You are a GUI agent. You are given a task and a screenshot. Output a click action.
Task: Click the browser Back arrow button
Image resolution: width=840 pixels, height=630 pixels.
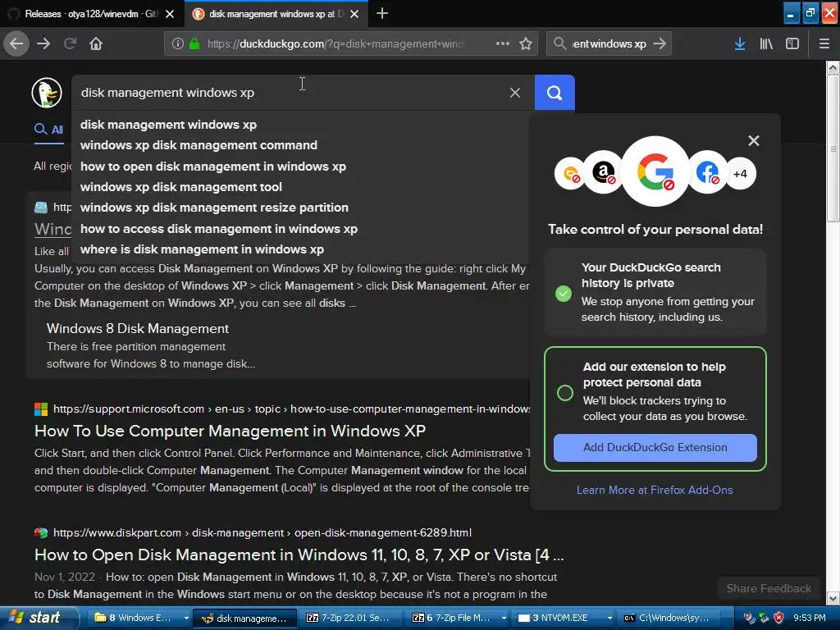pos(16,43)
